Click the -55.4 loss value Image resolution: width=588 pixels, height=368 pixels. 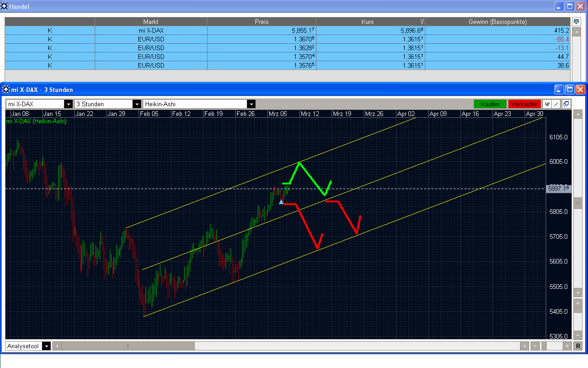[x=562, y=39]
